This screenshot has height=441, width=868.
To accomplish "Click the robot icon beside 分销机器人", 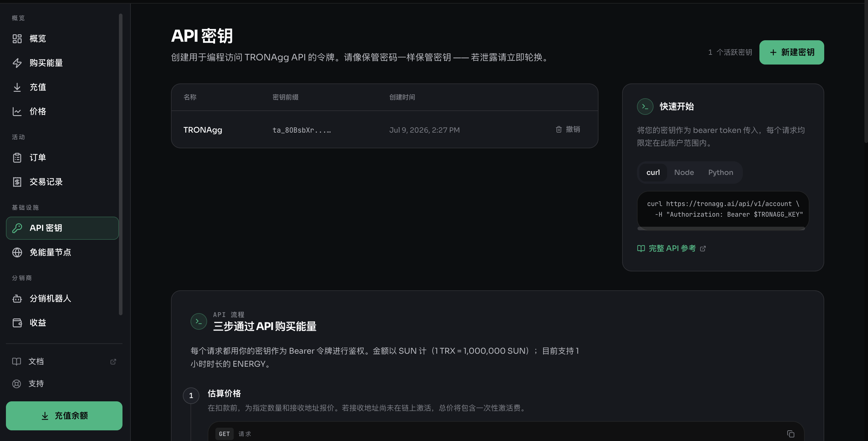I will [17, 298].
